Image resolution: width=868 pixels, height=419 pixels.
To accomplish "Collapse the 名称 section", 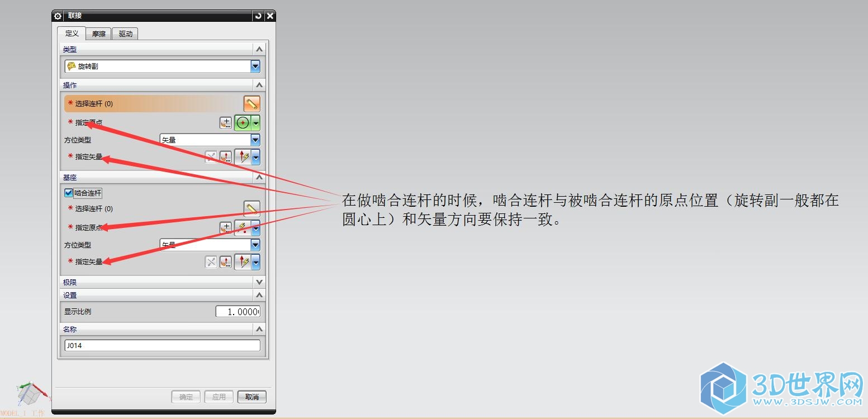I will coord(259,329).
